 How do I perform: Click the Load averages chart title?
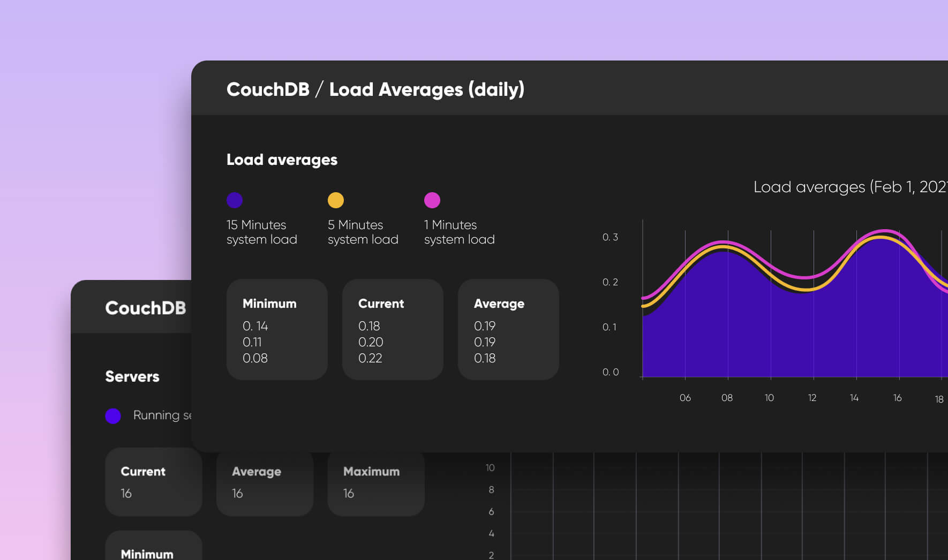[849, 187]
